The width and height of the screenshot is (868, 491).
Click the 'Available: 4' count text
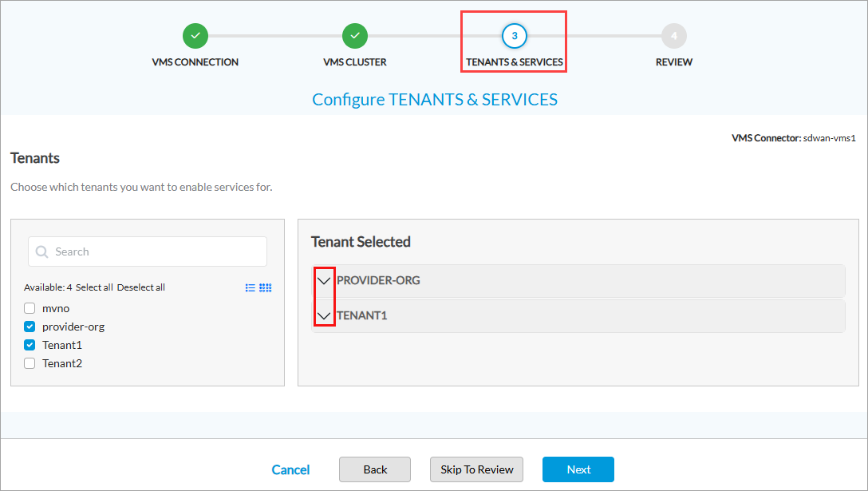tap(48, 287)
